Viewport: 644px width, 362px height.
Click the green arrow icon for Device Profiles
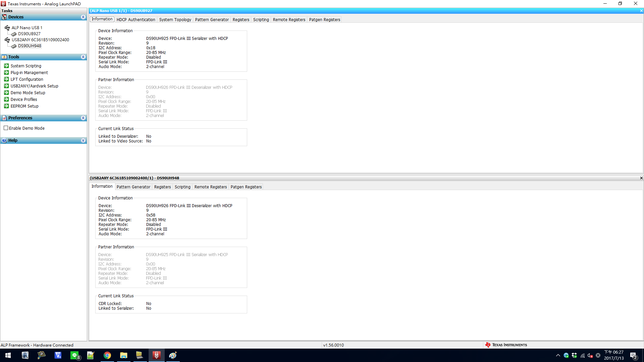pyautogui.click(x=6, y=99)
